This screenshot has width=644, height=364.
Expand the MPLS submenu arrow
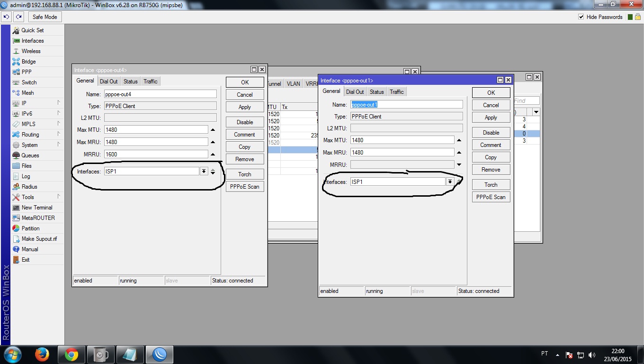[x=59, y=124]
